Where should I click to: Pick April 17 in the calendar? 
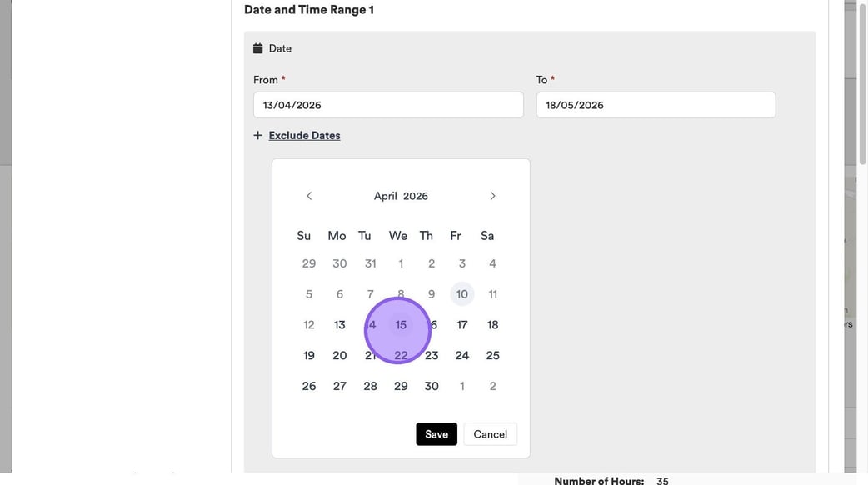click(x=462, y=325)
